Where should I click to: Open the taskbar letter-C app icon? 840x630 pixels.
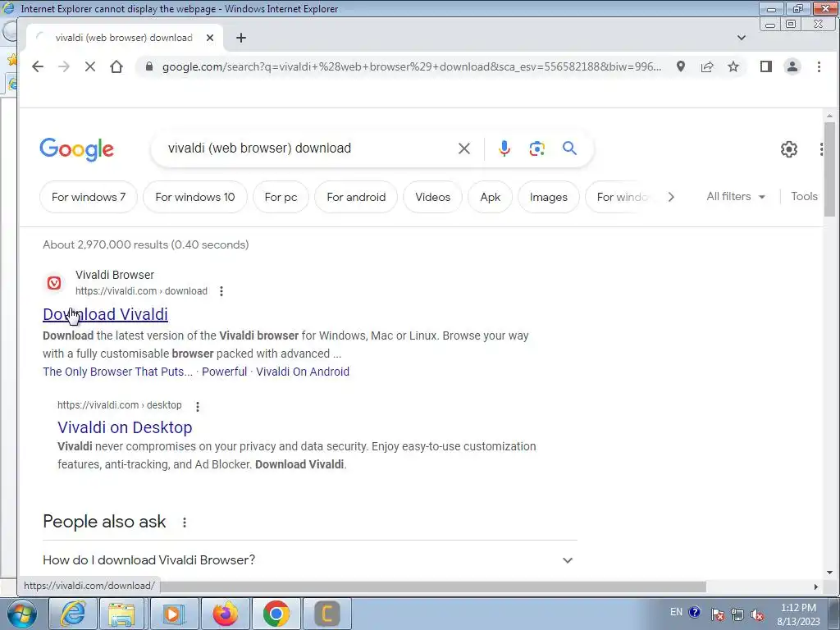pos(327,614)
